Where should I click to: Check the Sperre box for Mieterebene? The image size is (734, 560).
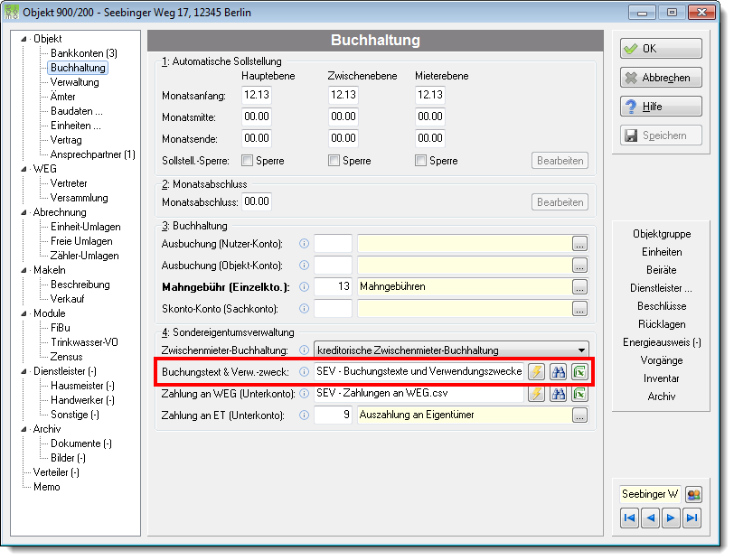pos(421,161)
